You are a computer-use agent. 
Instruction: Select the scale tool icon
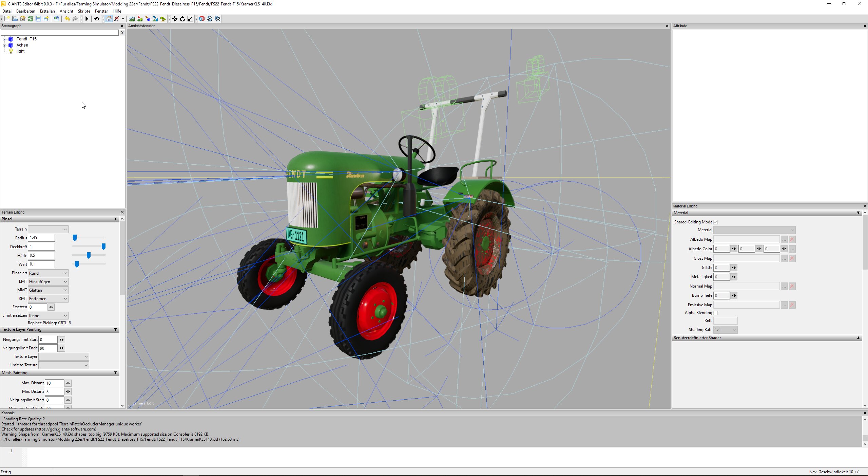[x=190, y=19]
